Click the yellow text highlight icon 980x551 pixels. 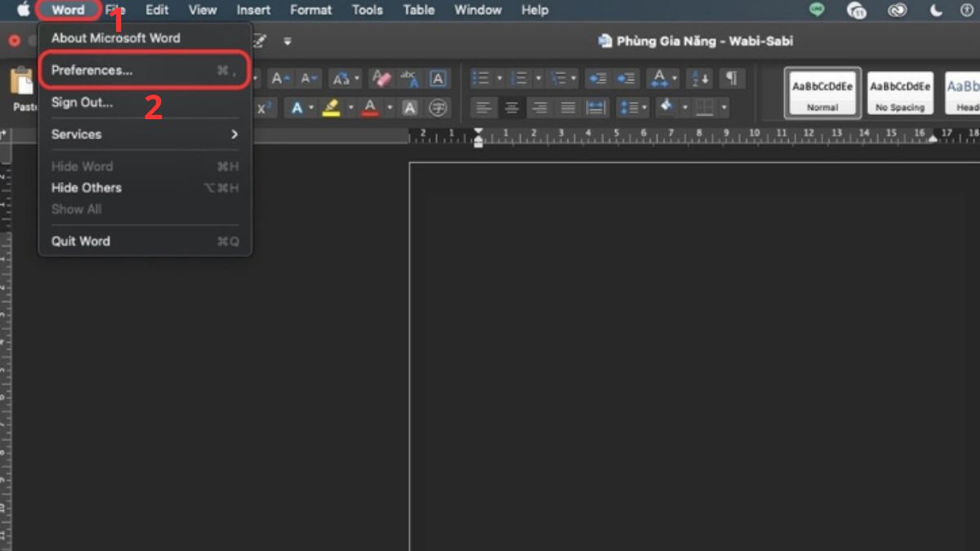point(331,108)
